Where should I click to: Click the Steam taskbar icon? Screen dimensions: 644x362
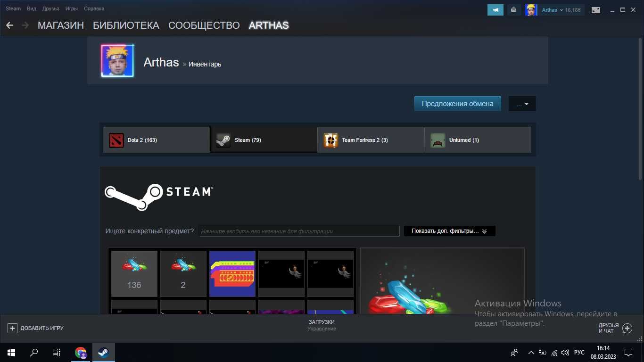coord(104,353)
